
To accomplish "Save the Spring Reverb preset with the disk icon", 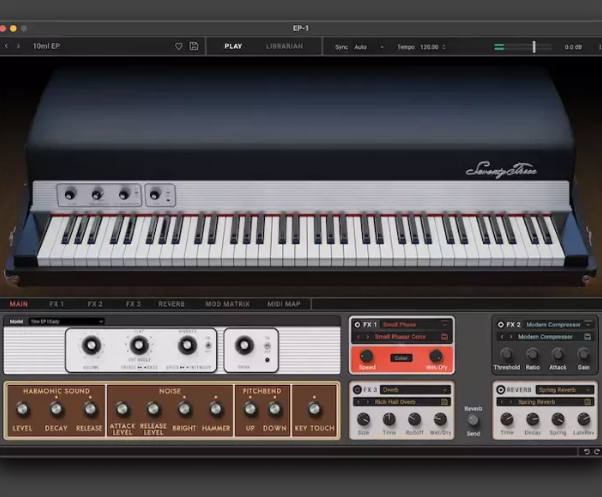I will [x=587, y=402].
